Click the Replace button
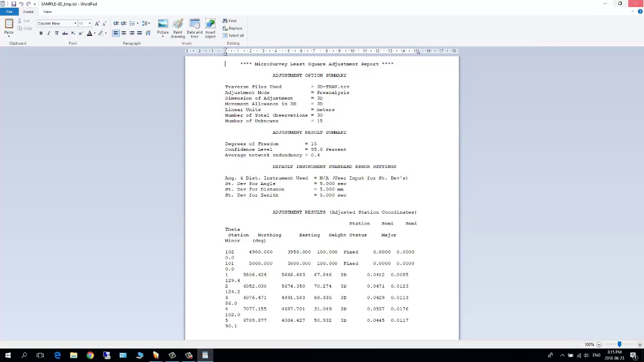Image resolution: width=644 pixels, height=362 pixels. tap(232, 28)
